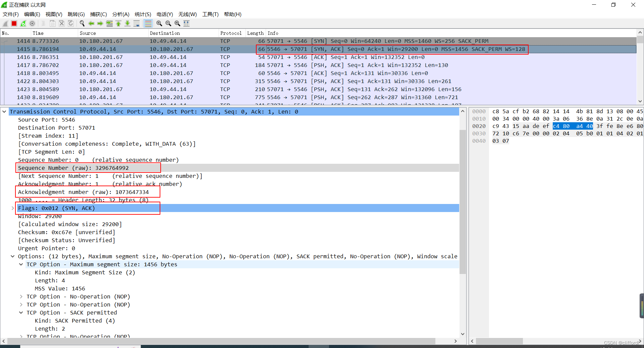The height and width of the screenshot is (348, 644).
Task: Open the 分析(A) menu
Action: pyautogui.click(x=121, y=14)
